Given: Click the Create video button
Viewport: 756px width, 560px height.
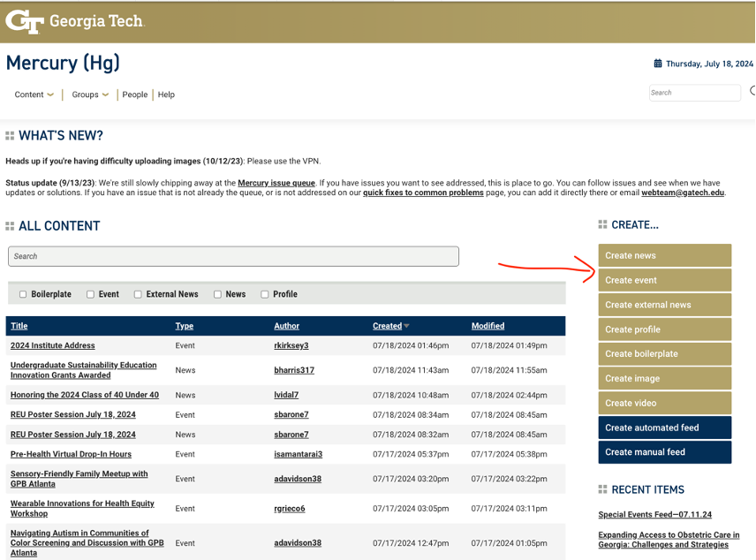Looking at the screenshot, I should coord(665,403).
